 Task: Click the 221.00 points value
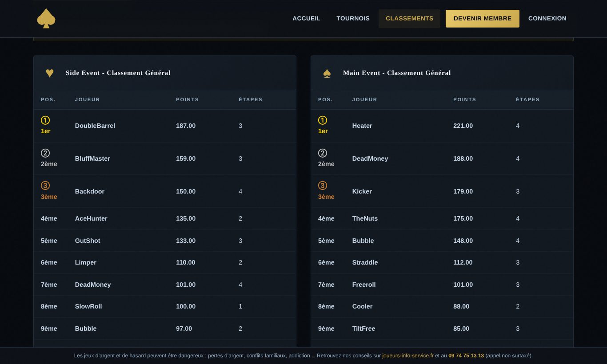(463, 126)
